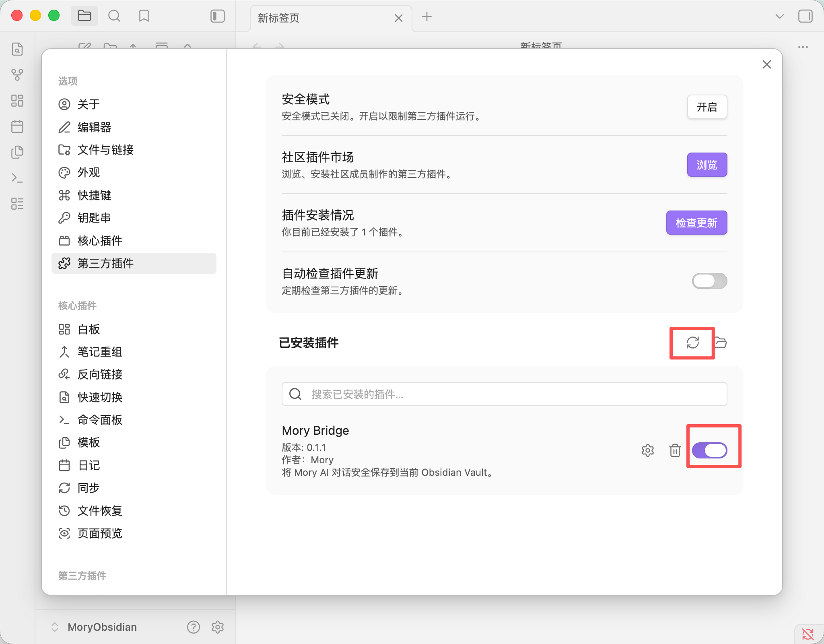This screenshot has height=644, width=824.
Task: Select 关于 in settings sidebar
Action: [134, 104]
